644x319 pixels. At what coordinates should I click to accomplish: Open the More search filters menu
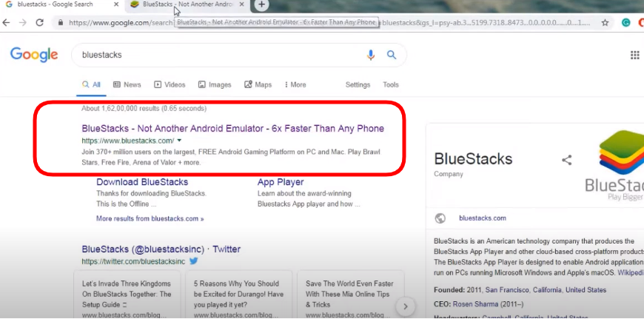click(295, 84)
